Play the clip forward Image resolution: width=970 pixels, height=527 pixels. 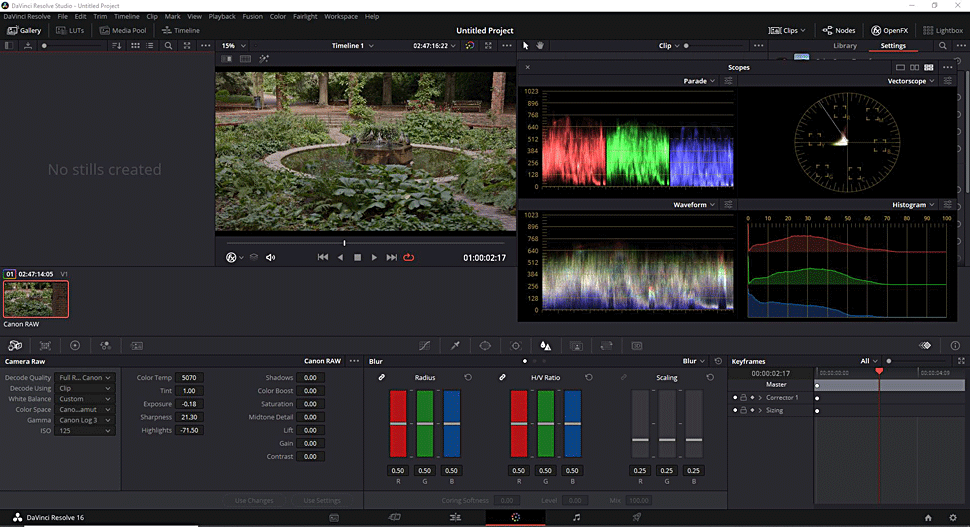[374, 257]
